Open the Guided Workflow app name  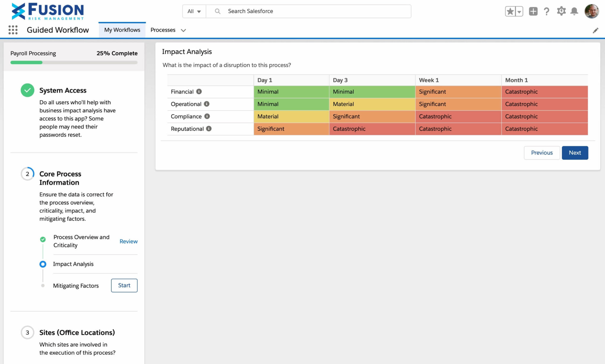tap(58, 30)
